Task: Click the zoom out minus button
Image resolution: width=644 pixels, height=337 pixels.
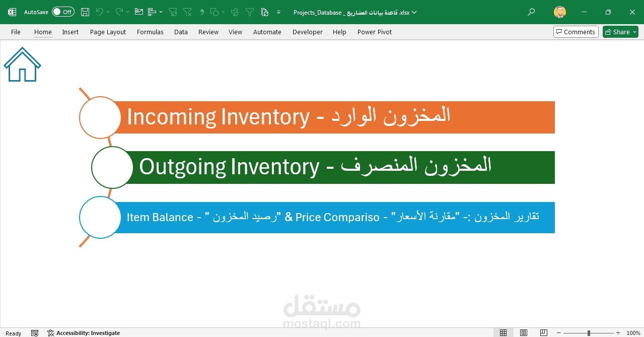Action: [x=559, y=333]
